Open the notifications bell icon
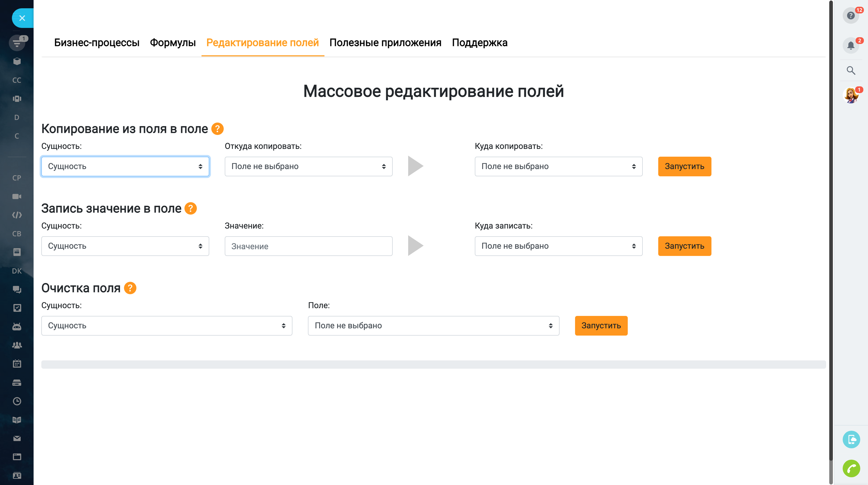 (x=851, y=45)
